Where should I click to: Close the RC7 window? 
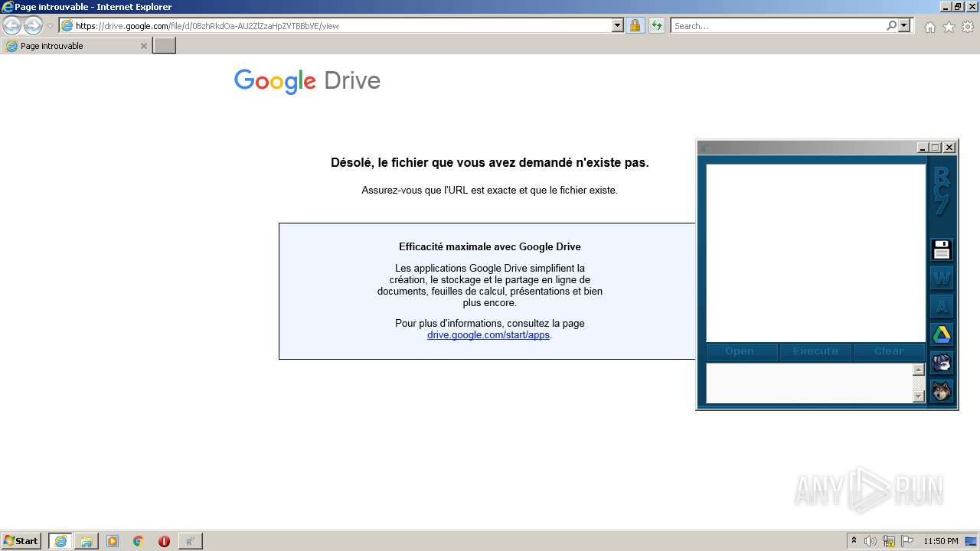tap(949, 148)
